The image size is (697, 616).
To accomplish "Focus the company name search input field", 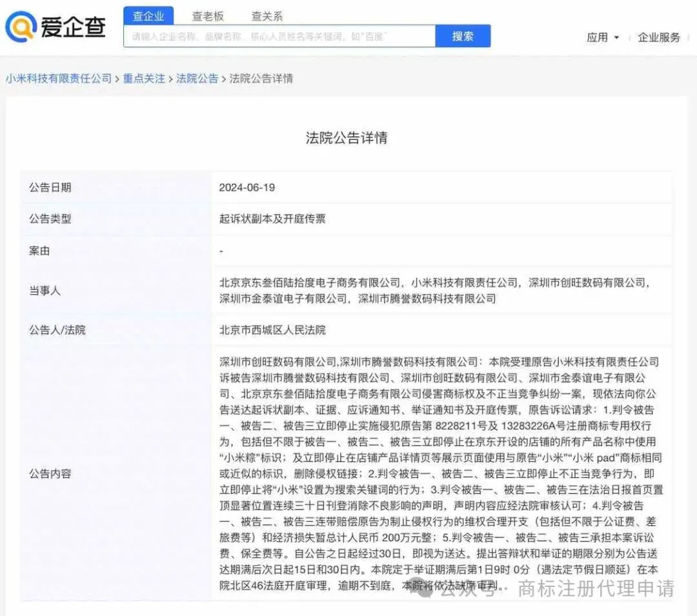I will tap(279, 36).
